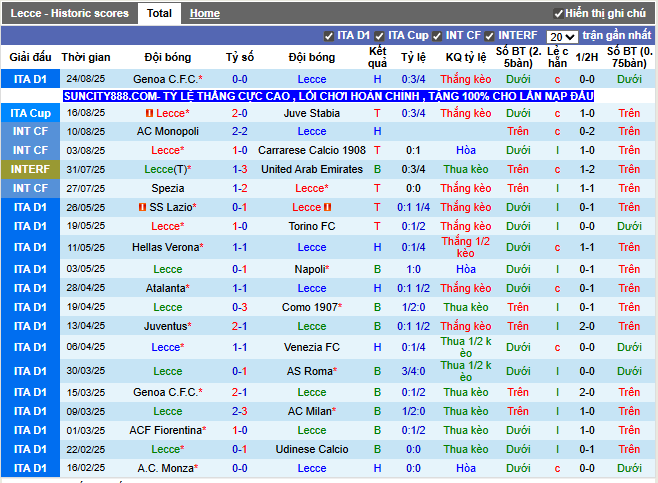This screenshot has height=483, width=658.
Task: Open Juve Stabia team link
Action: click(x=312, y=113)
